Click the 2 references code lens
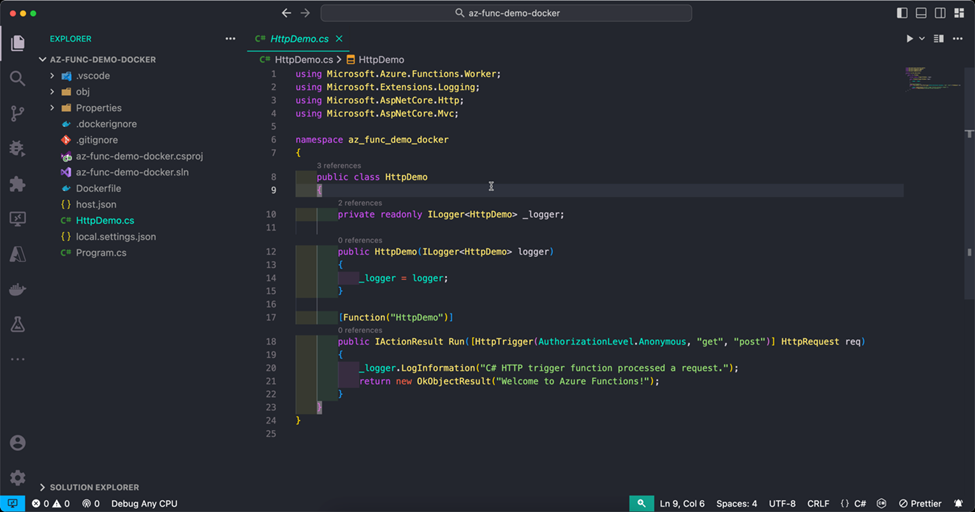 coord(360,203)
